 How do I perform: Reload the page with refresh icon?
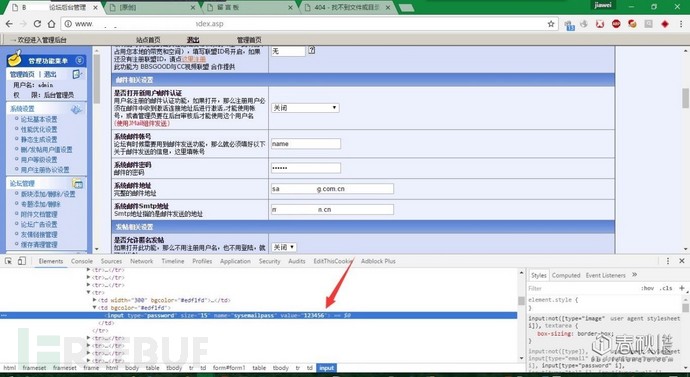coord(37,24)
